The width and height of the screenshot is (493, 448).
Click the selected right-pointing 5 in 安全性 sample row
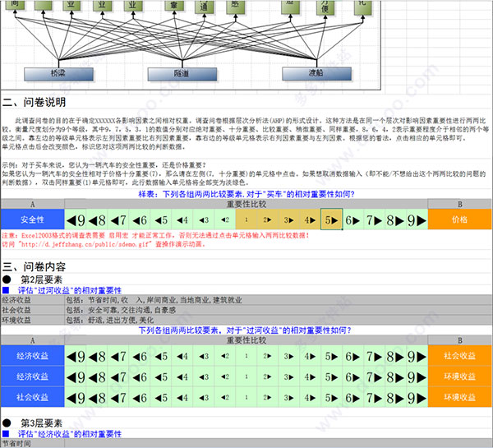pos(332,220)
